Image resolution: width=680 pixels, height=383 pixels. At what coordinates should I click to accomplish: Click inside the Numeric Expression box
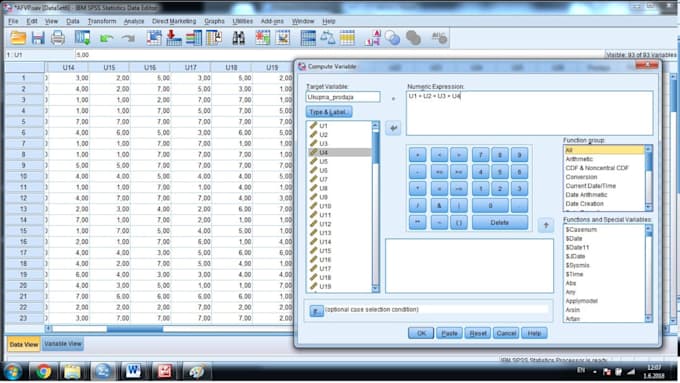530,113
